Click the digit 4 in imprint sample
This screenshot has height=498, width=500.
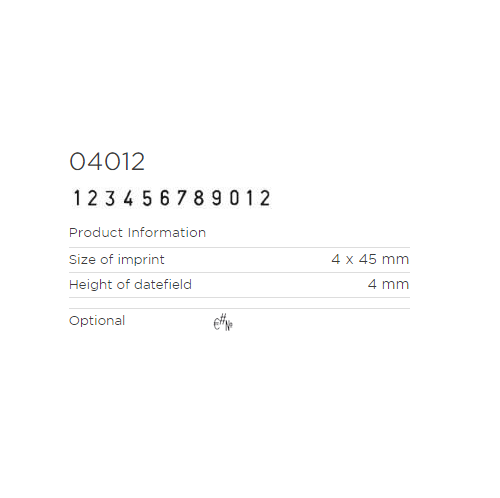point(128,198)
